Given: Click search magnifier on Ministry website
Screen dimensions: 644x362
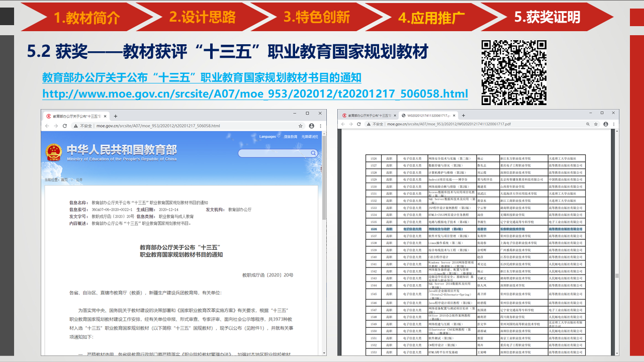Looking at the screenshot, I should point(313,153).
